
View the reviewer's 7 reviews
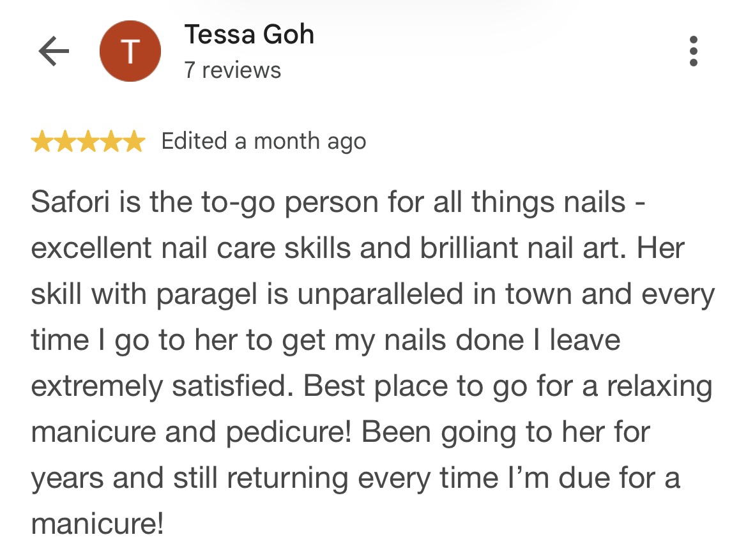tap(232, 70)
